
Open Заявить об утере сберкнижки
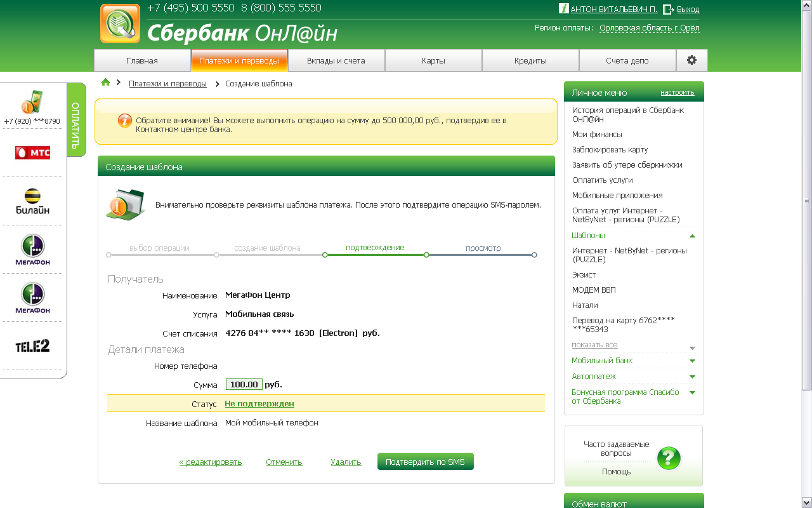tap(627, 165)
